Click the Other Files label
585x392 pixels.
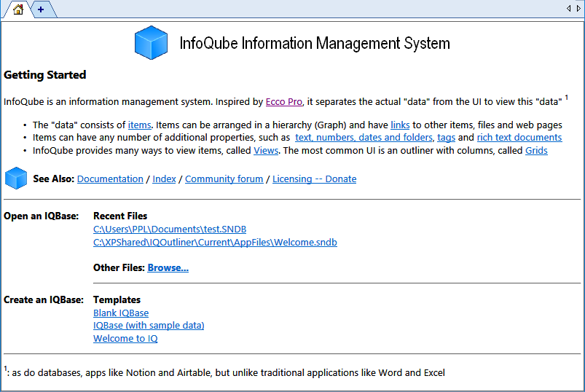tap(119, 268)
